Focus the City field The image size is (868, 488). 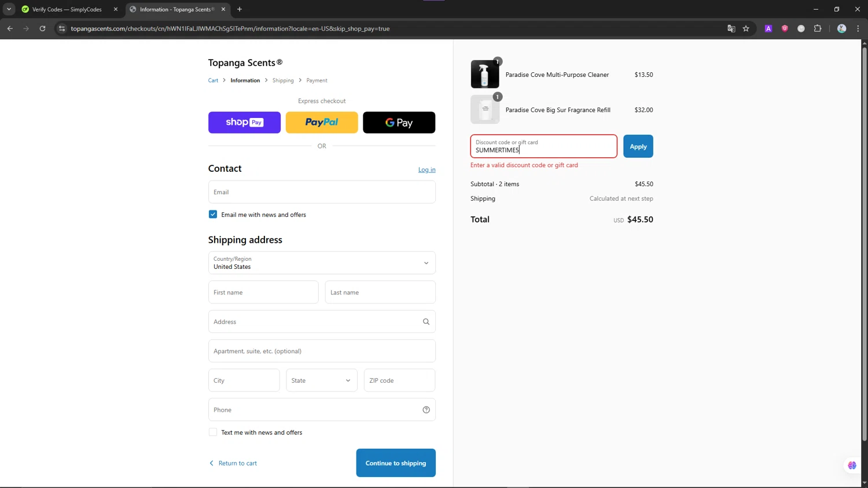pyautogui.click(x=244, y=380)
